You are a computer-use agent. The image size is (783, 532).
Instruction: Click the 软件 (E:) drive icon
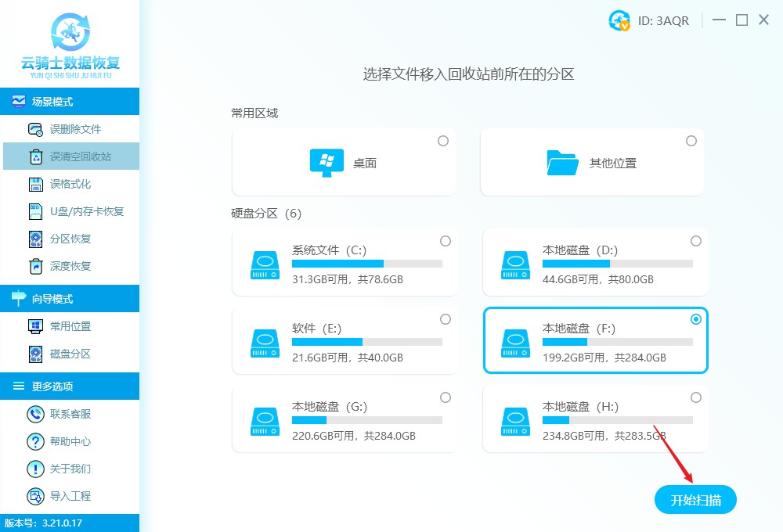tap(265, 343)
